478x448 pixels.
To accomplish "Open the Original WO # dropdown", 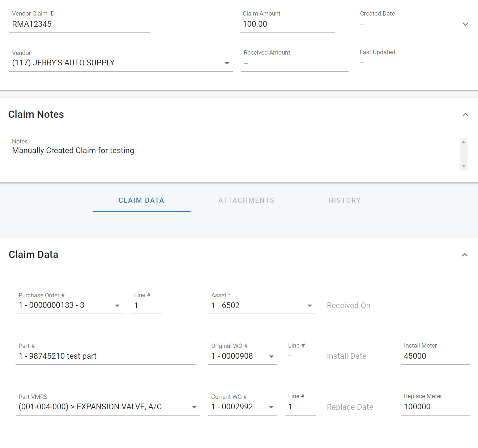I will click(271, 357).
